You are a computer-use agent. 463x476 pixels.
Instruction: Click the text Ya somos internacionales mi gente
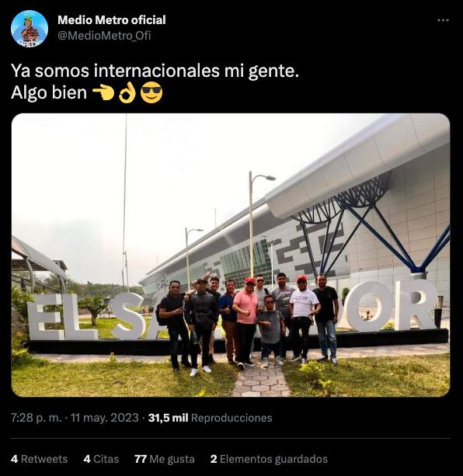pos(155,71)
